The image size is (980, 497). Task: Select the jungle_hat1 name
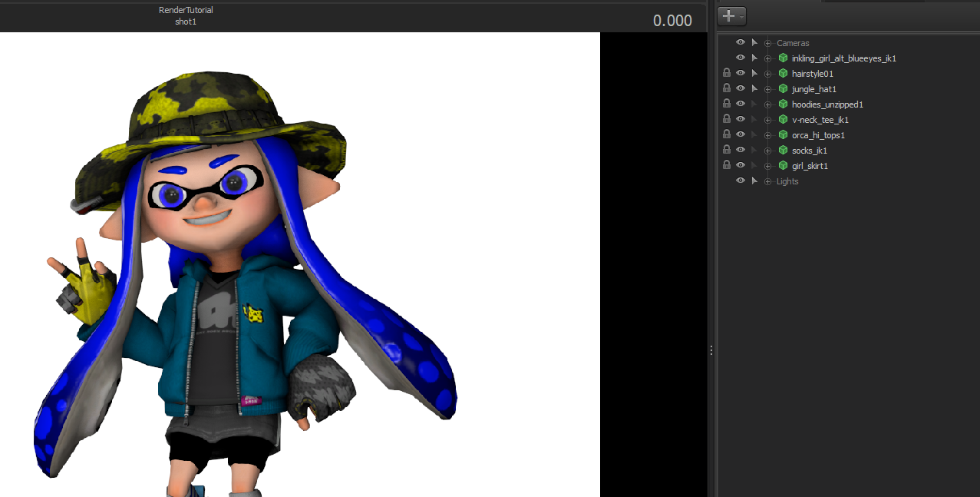click(x=814, y=89)
